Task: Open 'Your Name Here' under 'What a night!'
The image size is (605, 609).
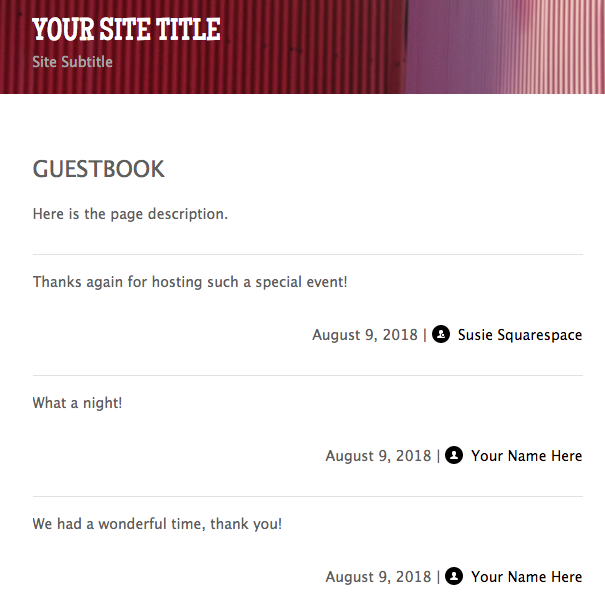Action: 526,456
